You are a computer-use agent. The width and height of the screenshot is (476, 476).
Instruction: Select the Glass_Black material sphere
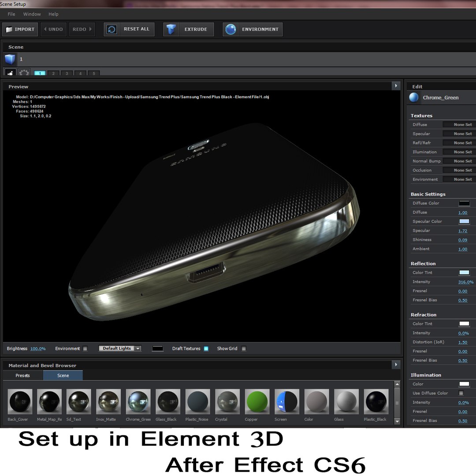tap(168, 402)
